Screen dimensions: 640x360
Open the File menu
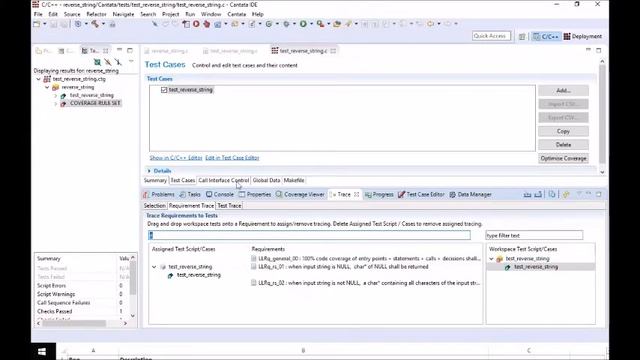[x=38, y=14]
